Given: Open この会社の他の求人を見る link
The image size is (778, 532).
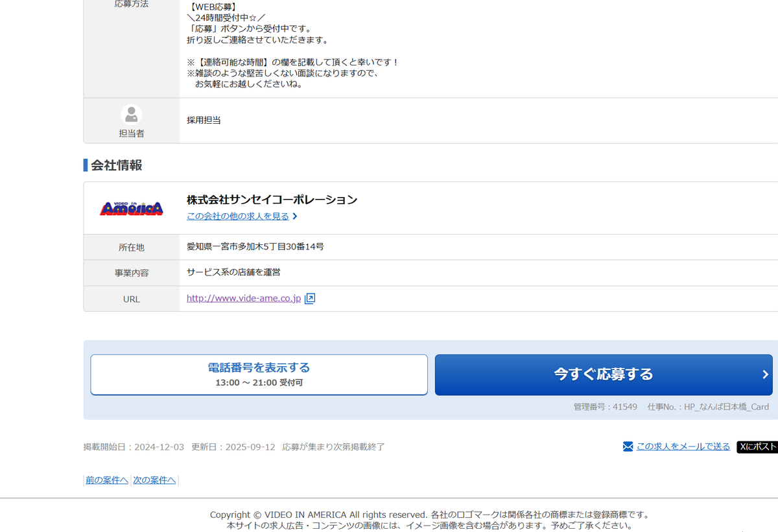Looking at the screenshot, I should (238, 216).
